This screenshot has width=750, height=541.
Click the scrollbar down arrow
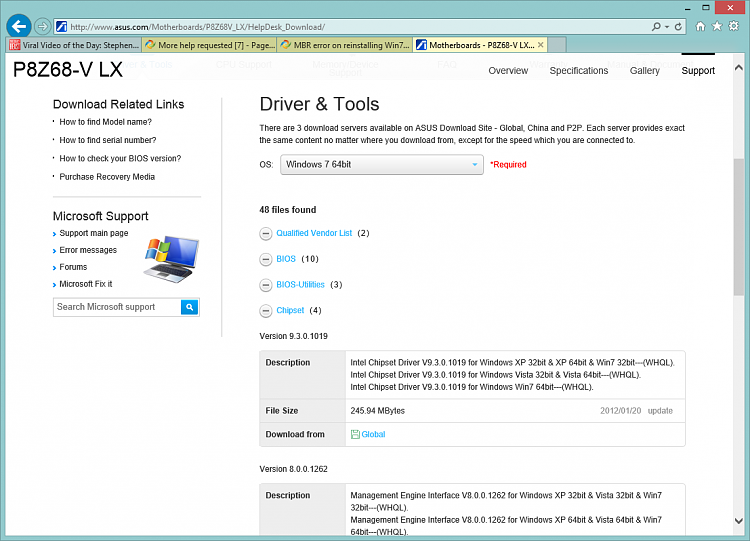pyautogui.click(x=739, y=521)
